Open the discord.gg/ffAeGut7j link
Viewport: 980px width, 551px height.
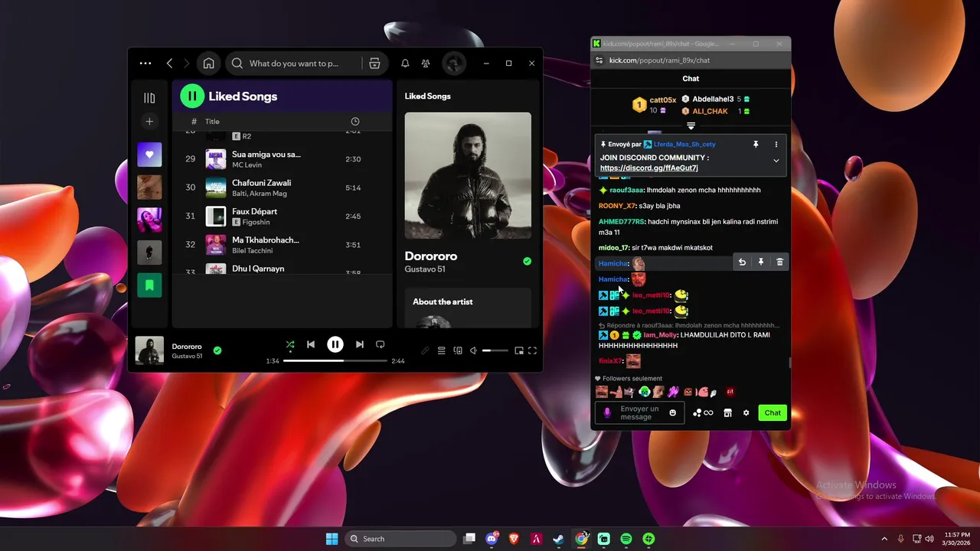649,168
